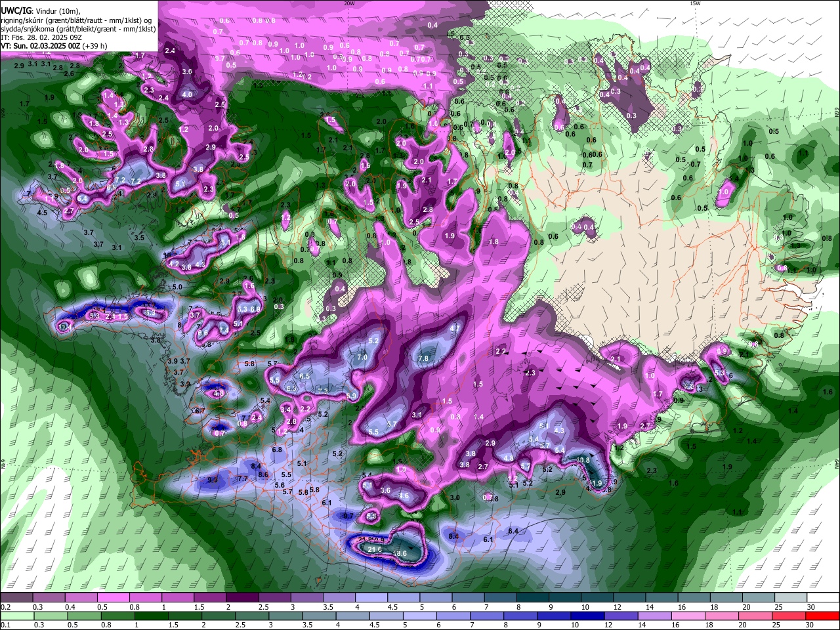Click the '7.8' precipitation value on map

click(x=423, y=359)
